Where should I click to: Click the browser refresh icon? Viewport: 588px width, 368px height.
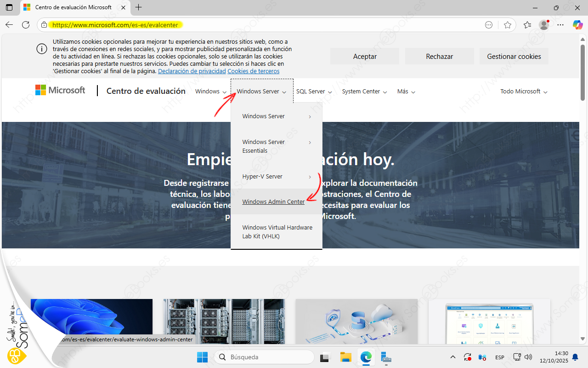tap(26, 25)
